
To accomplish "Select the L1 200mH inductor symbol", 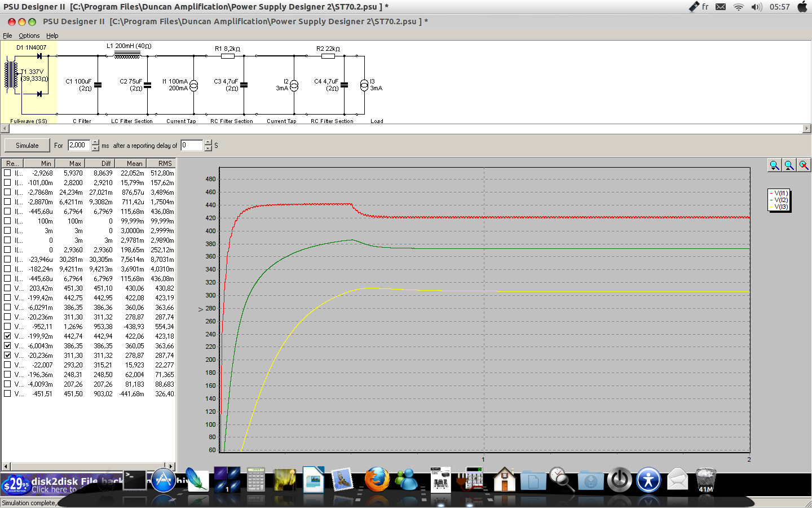I will point(127,56).
